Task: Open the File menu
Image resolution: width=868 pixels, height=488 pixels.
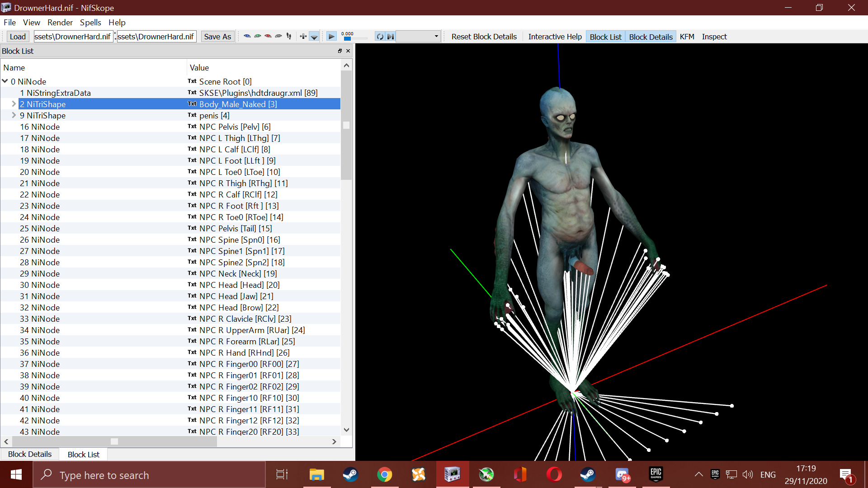Action: pos(9,22)
